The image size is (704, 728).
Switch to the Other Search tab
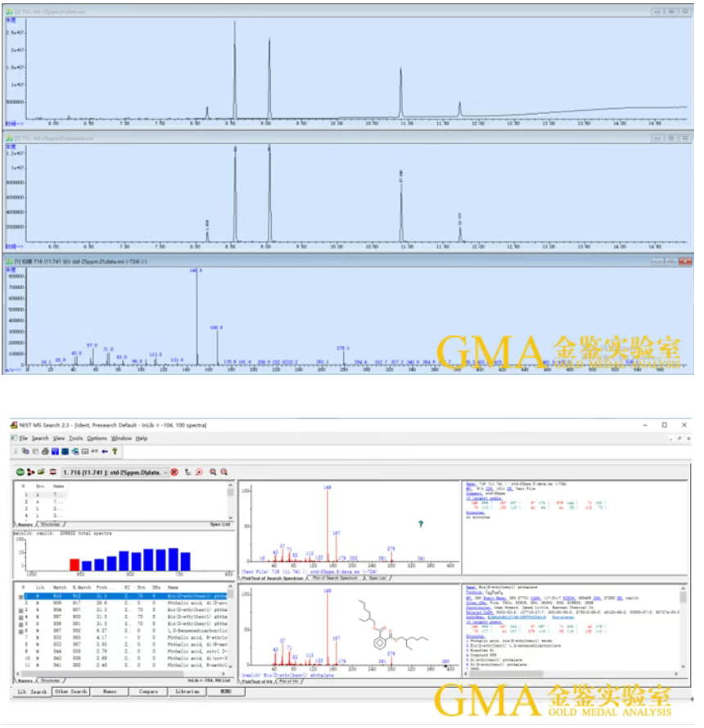click(x=71, y=691)
